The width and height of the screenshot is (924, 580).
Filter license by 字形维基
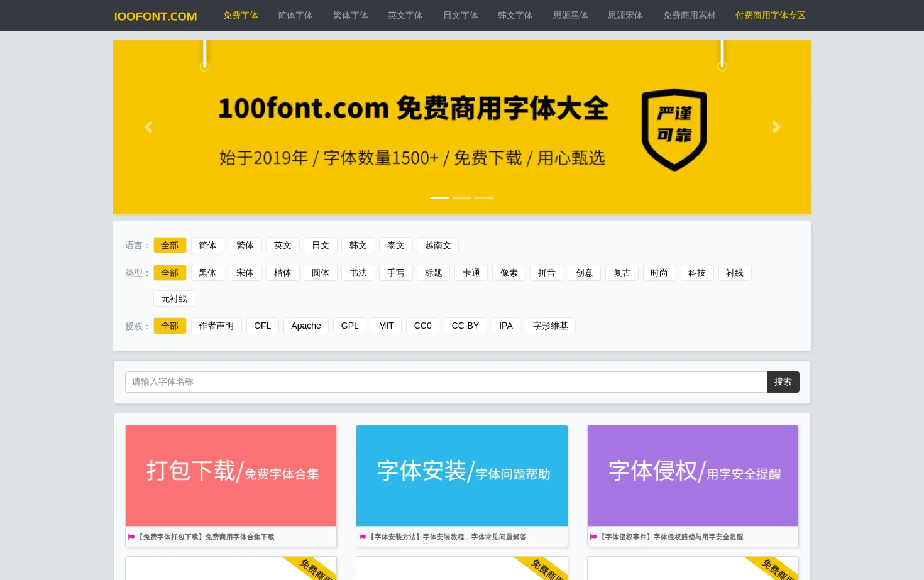pos(551,326)
